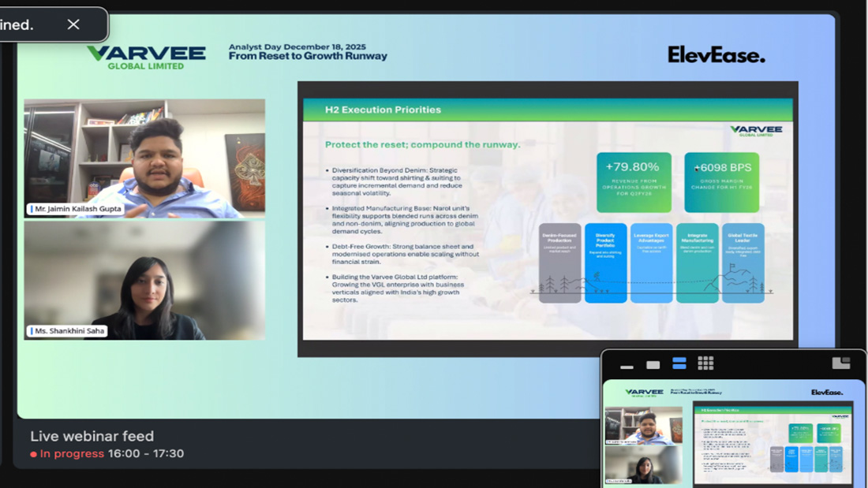The height and width of the screenshot is (488, 868).
Task: Select the single-pane layout icon
Action: coord(653,365)
